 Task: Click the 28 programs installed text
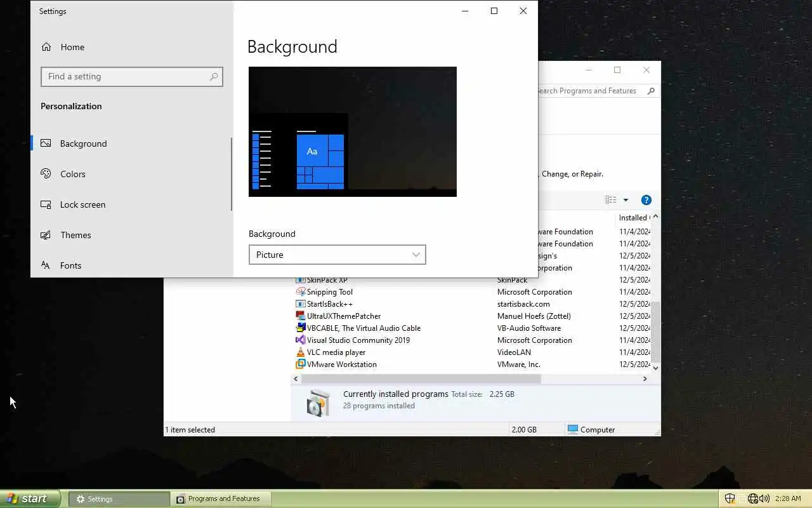tap(379, 406)
